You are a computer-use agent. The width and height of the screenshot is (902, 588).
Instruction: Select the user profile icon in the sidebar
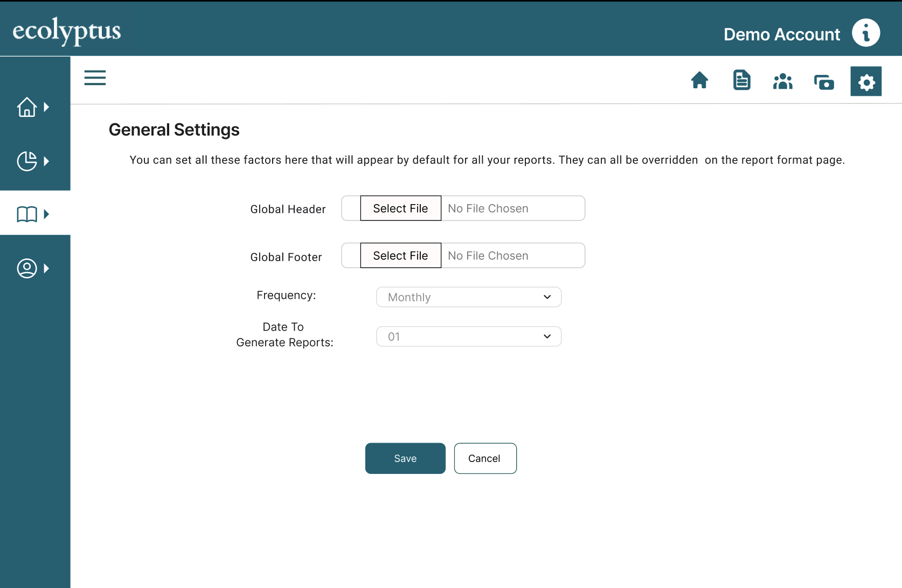click(x=27, y=268)
